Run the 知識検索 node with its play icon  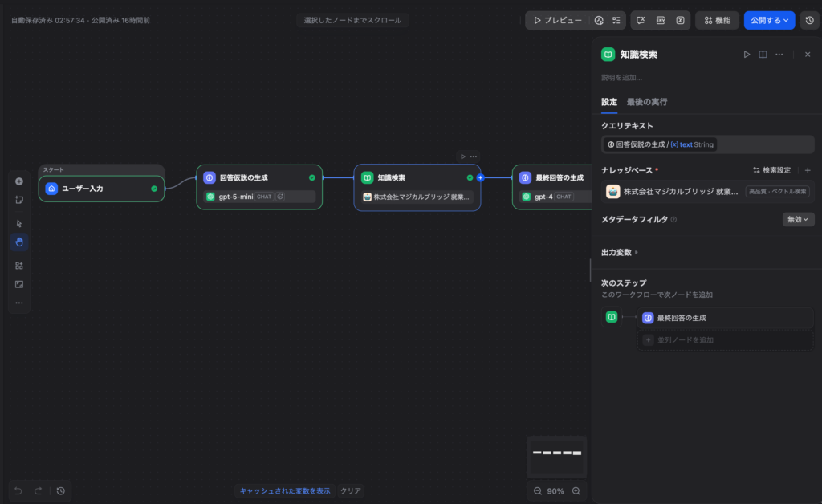coord(747,55)
